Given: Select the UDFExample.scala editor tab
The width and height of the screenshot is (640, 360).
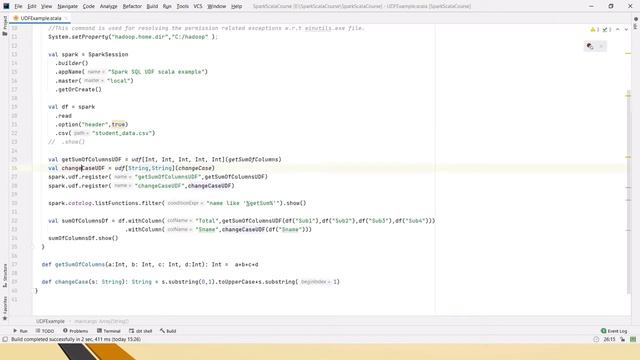Looking at the screenshot, I should (x=40, y=18).
